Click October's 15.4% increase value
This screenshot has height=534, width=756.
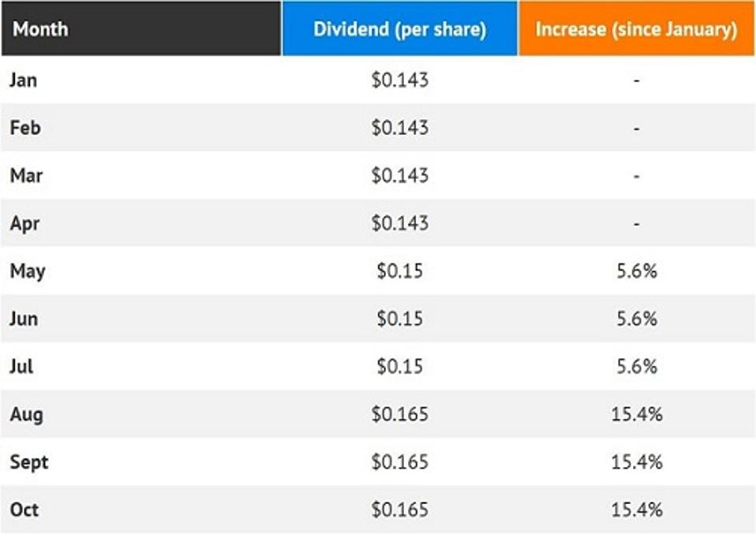636,510
